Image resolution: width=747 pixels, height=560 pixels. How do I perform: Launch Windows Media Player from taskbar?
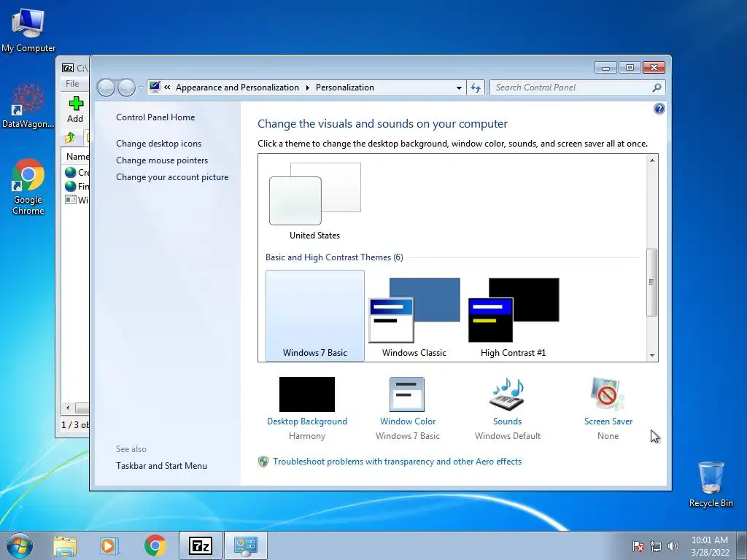point(109,545)
